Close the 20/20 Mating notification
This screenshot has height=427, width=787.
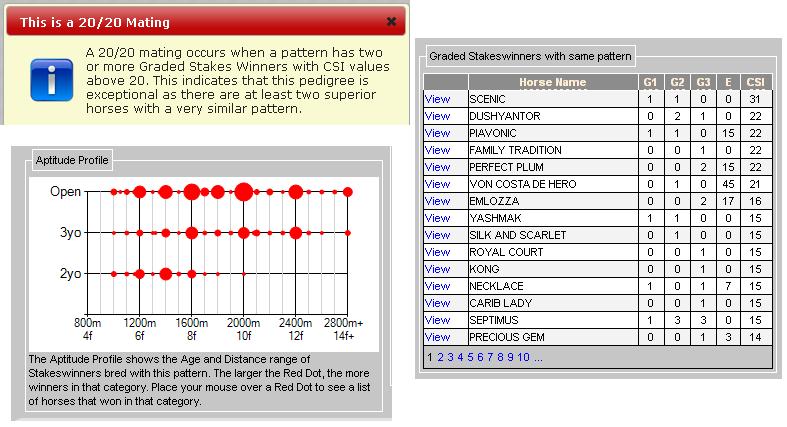[x=391, y=21]
